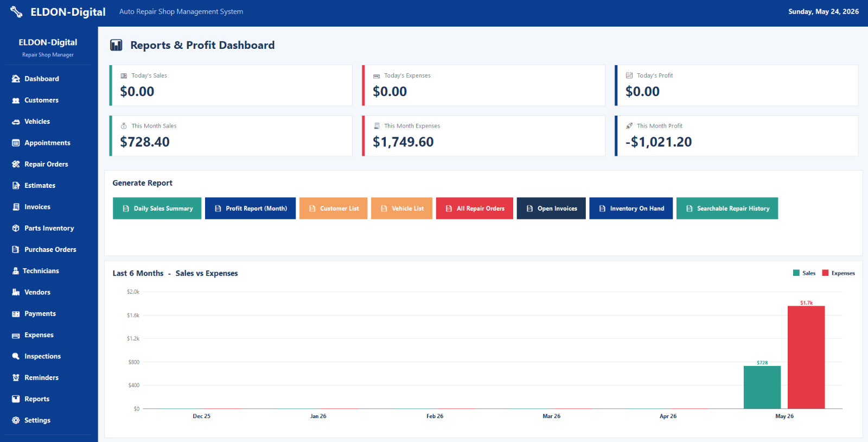Click the May 26 green sales bar
Image resolution: width=868 pixels, height=442 pixels.
coord(762,387)
